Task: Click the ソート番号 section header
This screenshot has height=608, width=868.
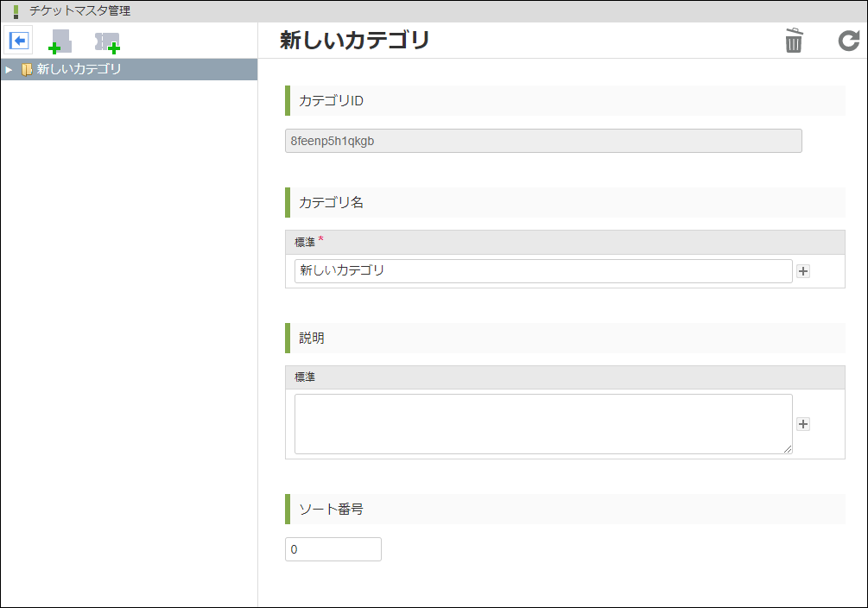Action: [332, 510]
